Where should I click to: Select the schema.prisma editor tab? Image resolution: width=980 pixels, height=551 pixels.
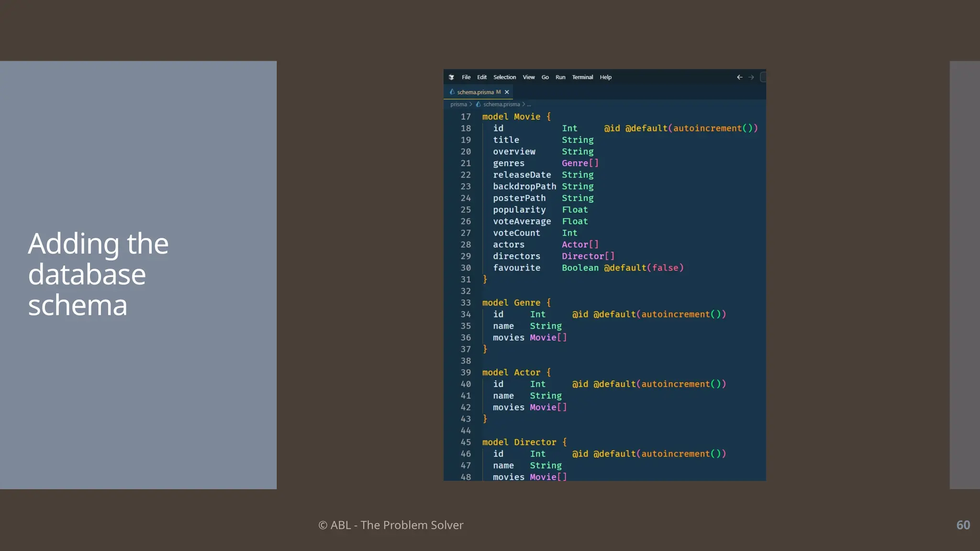(x=479, y=92)
